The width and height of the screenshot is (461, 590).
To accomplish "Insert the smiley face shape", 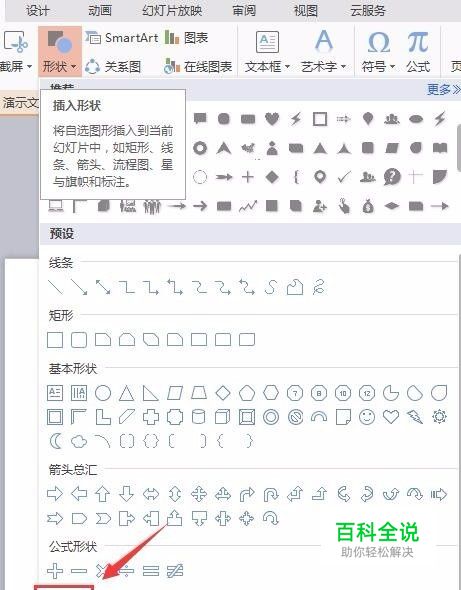I will tap(367, 417).
